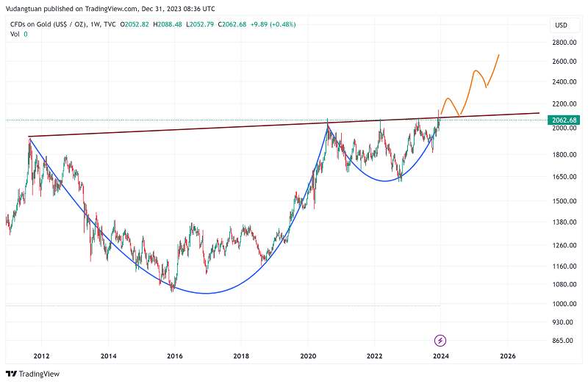Click the purple lightning bolt event icon

[440, 340]
